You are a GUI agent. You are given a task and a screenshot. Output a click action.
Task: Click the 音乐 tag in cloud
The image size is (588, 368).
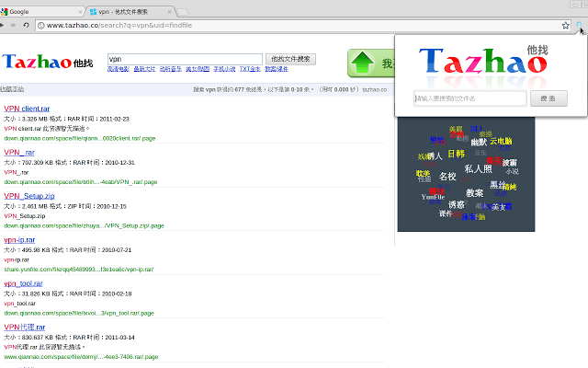pyautogui.click(x=481, y=153)
